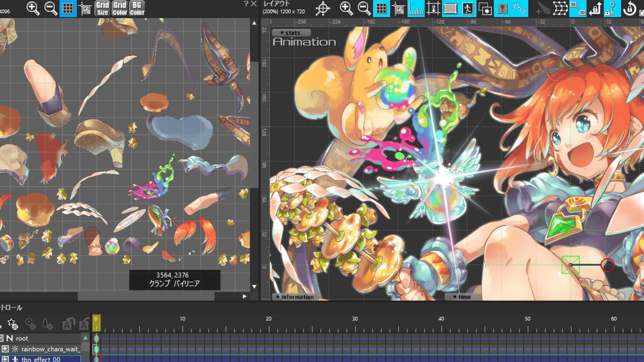Toggle the highlighted exclamation icon in layout toolbar
Image resolution: width=644 pixels, height=362 pixels.
pos(502,9)
